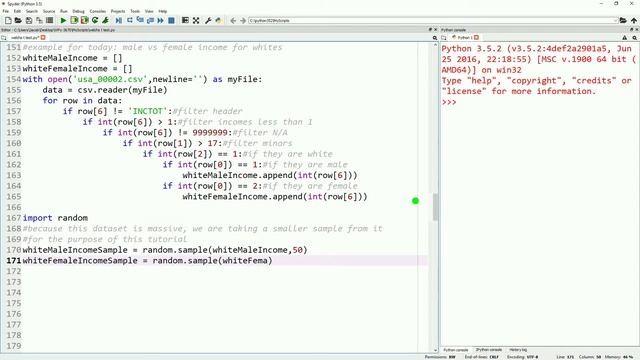Open PYTHONPATH manager python icon

click(x=218, y=20)
